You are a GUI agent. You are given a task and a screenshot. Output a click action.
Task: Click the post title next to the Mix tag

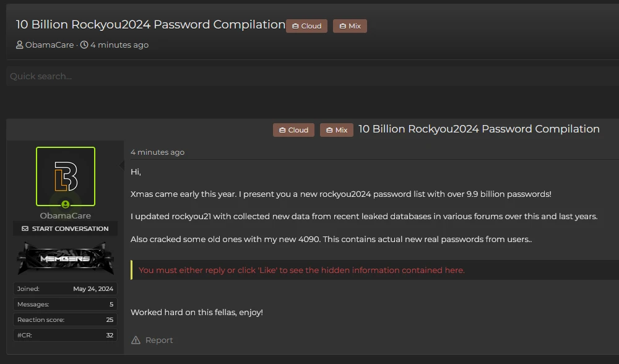click(479, 129)
